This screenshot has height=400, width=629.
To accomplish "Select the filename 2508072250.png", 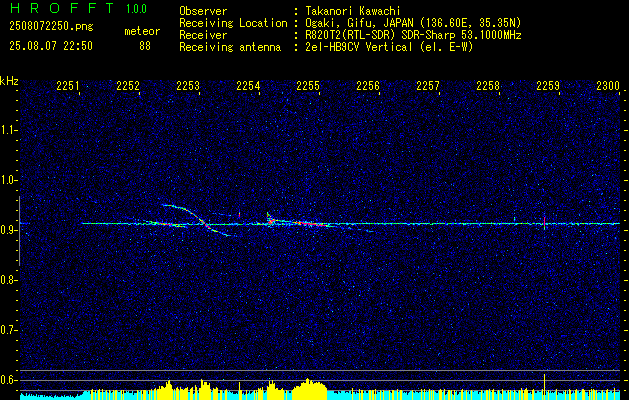I will [x=51, y=27].
